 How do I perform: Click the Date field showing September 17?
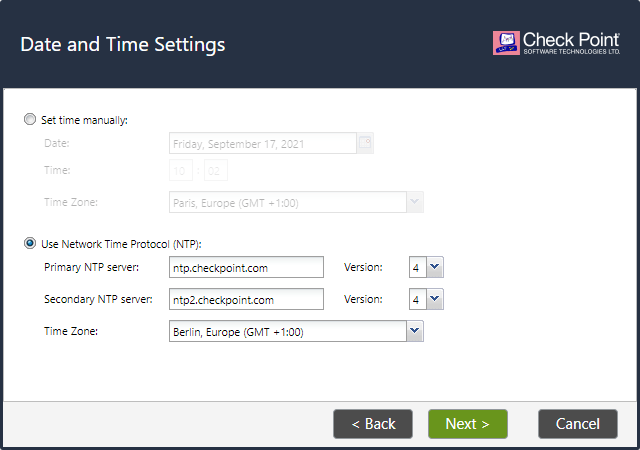[263, 143]
